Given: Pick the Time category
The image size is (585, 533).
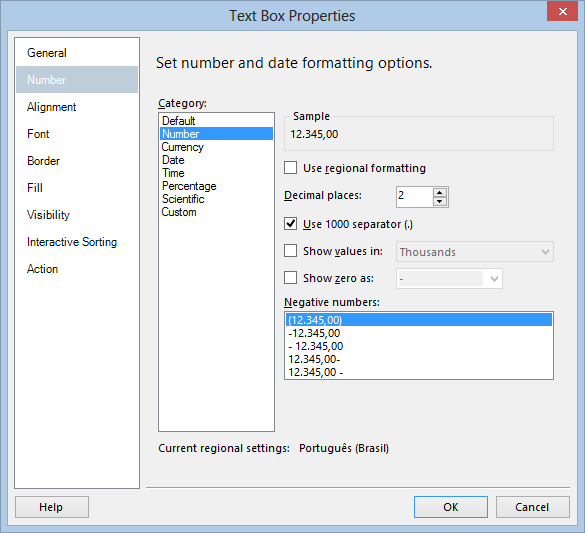Looking at the screenshot, I should point(216,173).
